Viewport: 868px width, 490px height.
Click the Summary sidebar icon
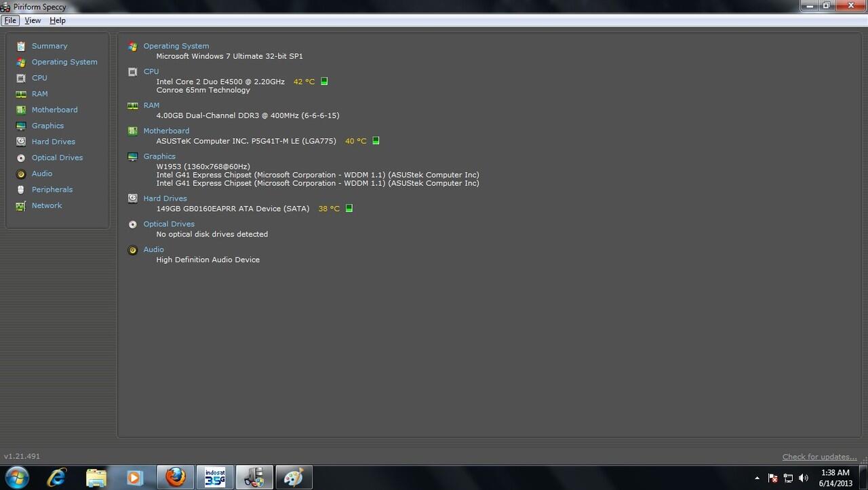pyautogui.click(x=21, y=46)
